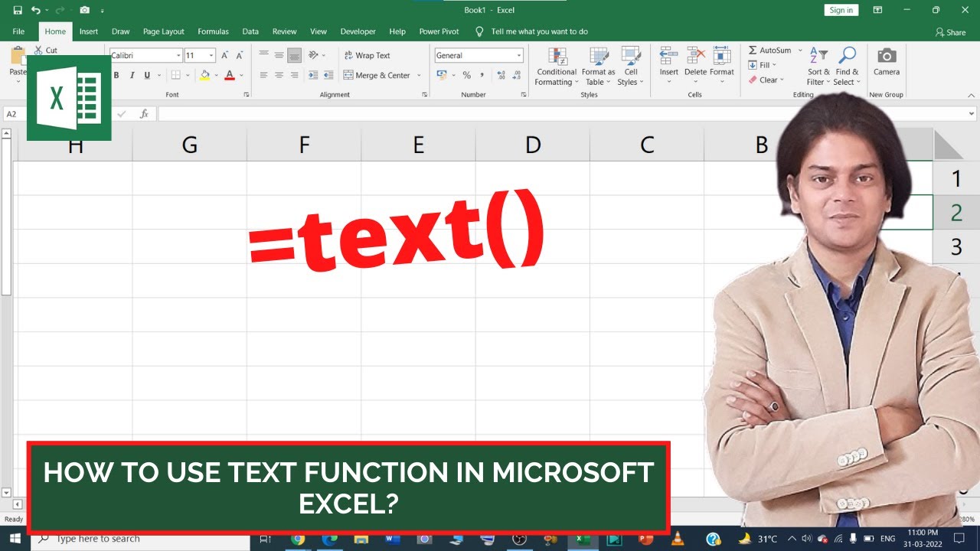
Task: Open the Formulas tab
Action: 213,31
